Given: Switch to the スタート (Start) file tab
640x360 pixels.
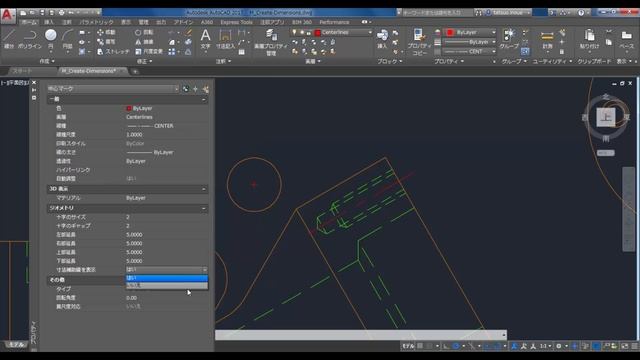Looking at the screenshot, I should tap(22, 71).
